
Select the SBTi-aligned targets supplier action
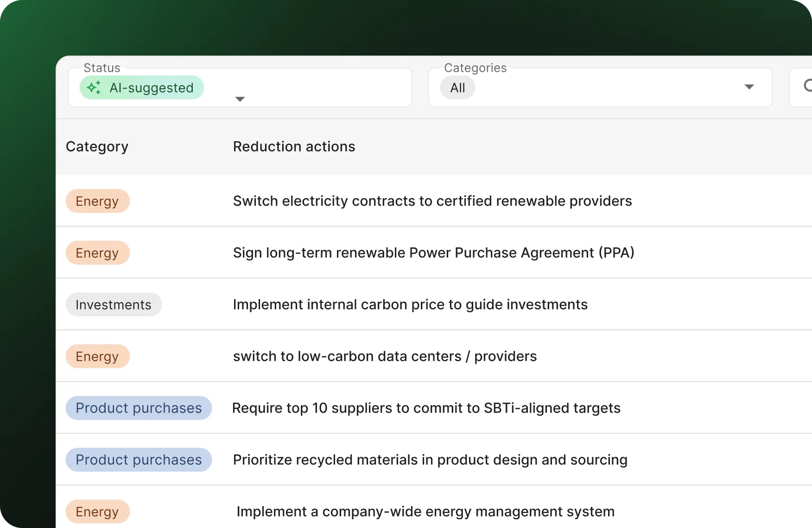[x=426, y=408]
